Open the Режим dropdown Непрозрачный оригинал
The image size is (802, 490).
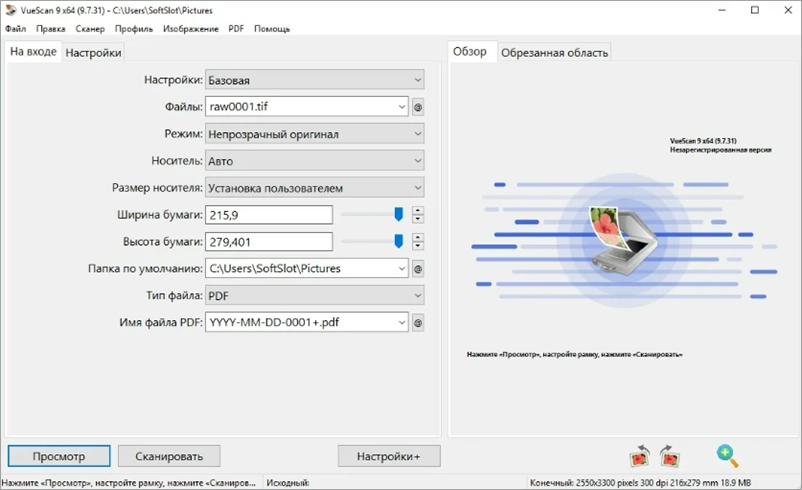tap(315, 134)
